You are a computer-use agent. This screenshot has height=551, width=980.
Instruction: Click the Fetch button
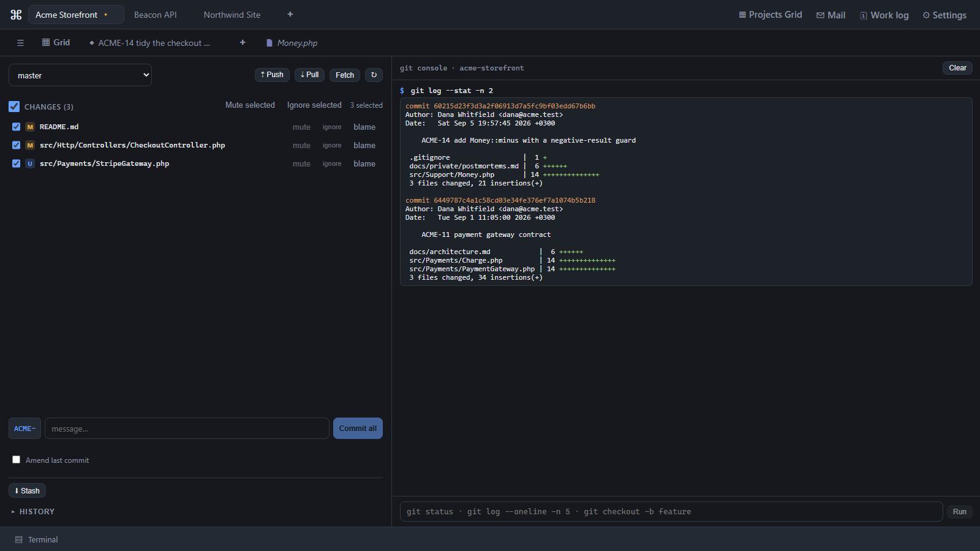click(345, 75)
